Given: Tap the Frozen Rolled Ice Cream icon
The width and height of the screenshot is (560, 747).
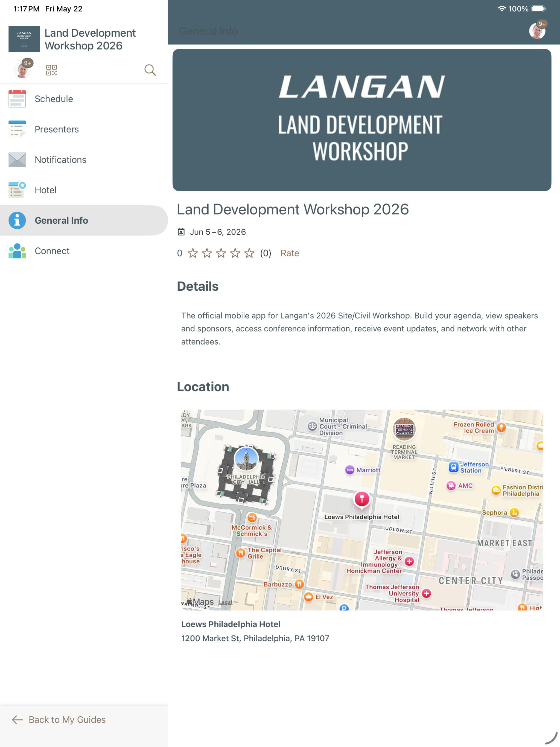Looking at the screenshot, I should coord(501,428).
